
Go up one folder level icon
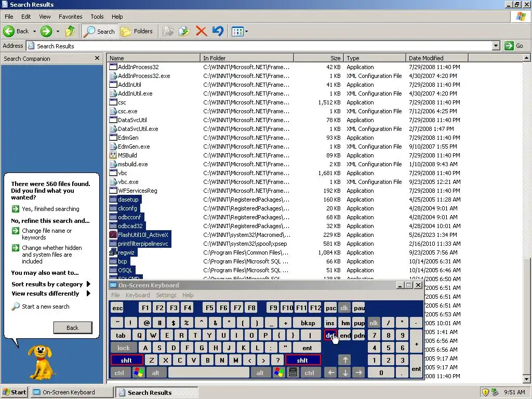70,32
